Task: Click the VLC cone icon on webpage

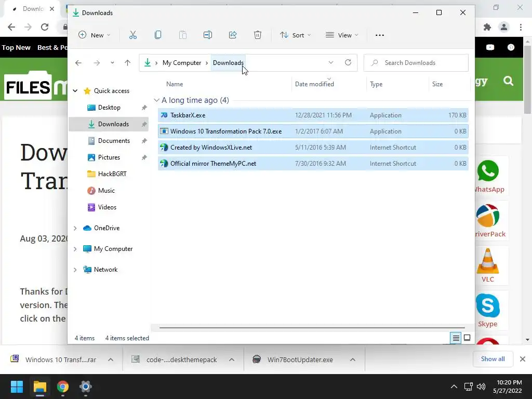Action: pyautogui.click(x=487, y=261)
